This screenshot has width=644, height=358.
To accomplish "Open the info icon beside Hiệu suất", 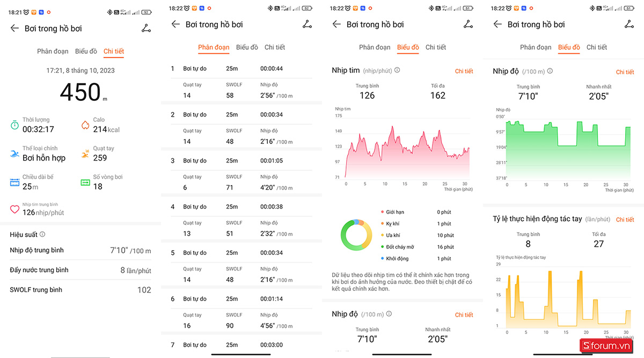I will [x=42, y=235].
